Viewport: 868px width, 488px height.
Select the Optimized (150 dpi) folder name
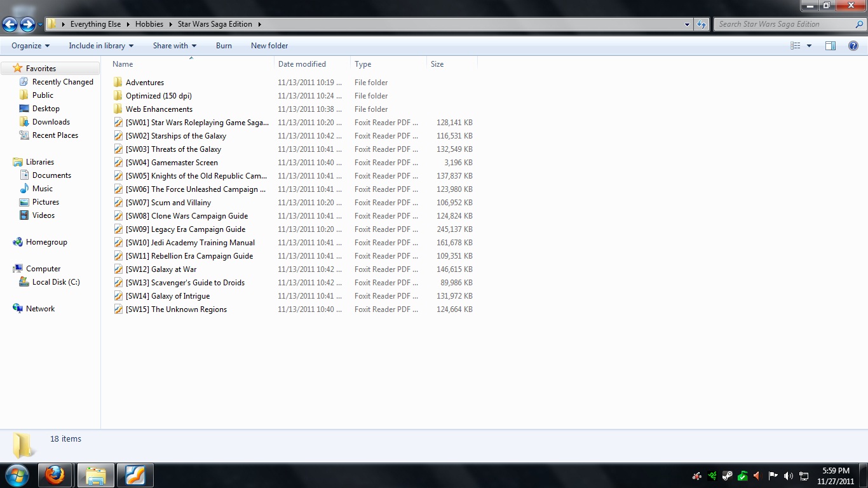[x=159, y=96]
